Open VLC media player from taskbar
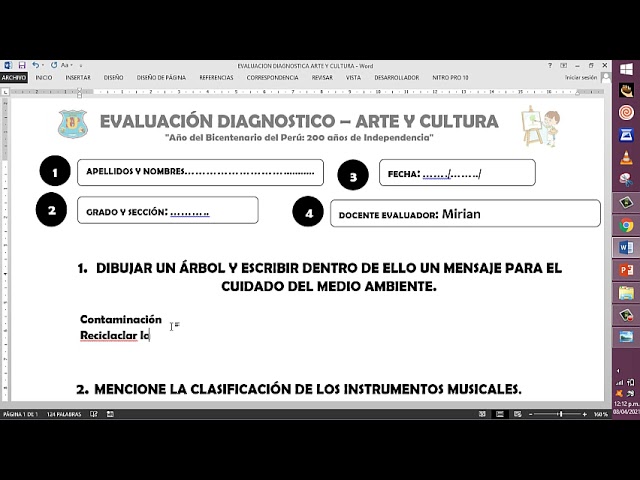 coord(626,157)
